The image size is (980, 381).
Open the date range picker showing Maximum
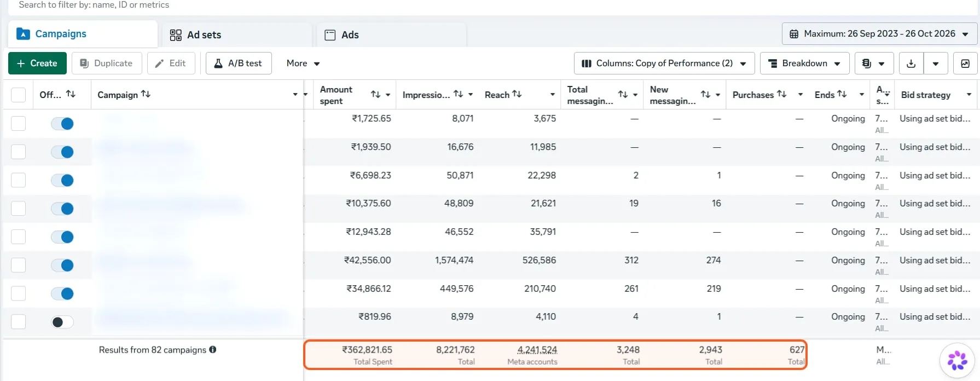click(879, 34)
